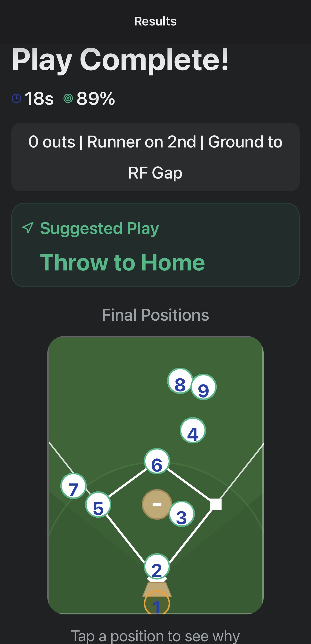The width and height of the screenshot is (311, 644).
Task: Tap the 89% accuracy score
Action: [96, 98]
